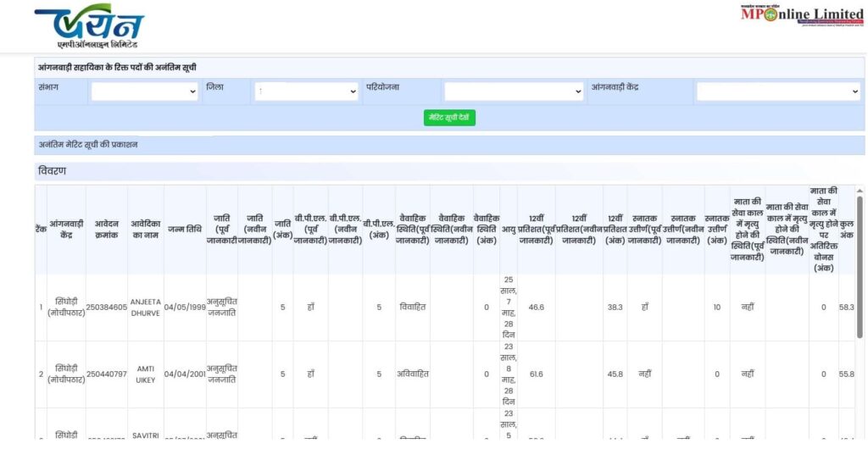Select the आंगनवाड़ी केंद्र dropdown

point(778,91)
